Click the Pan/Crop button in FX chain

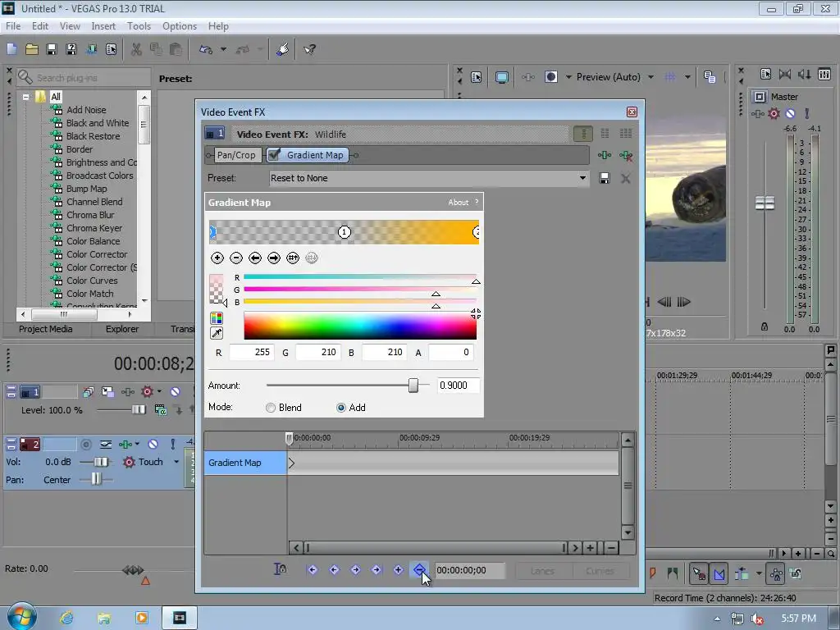pyautogui.click(x=236, y=155)
